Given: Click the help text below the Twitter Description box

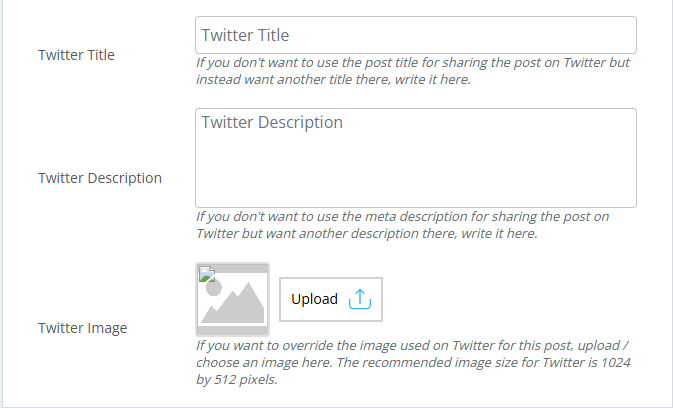Looking at the screenshot, I should [x=402, y=225].
